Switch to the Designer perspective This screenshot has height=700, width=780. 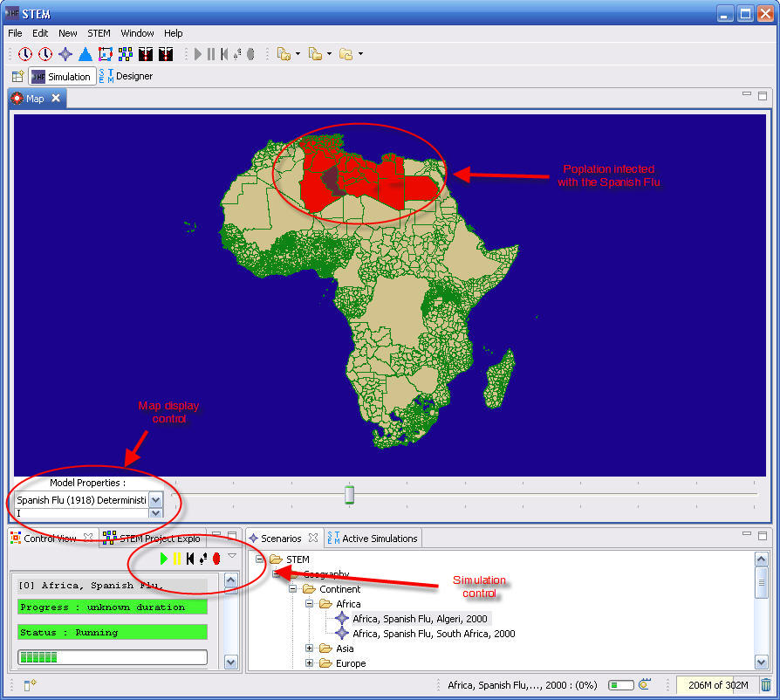[126, 77]
